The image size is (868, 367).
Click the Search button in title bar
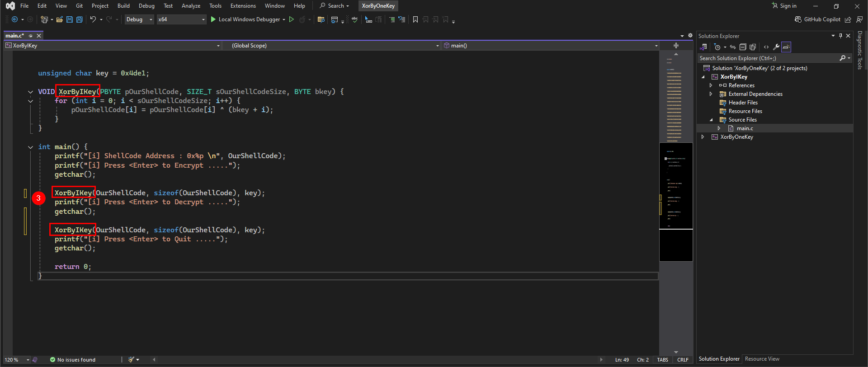(x=335, y=6)
